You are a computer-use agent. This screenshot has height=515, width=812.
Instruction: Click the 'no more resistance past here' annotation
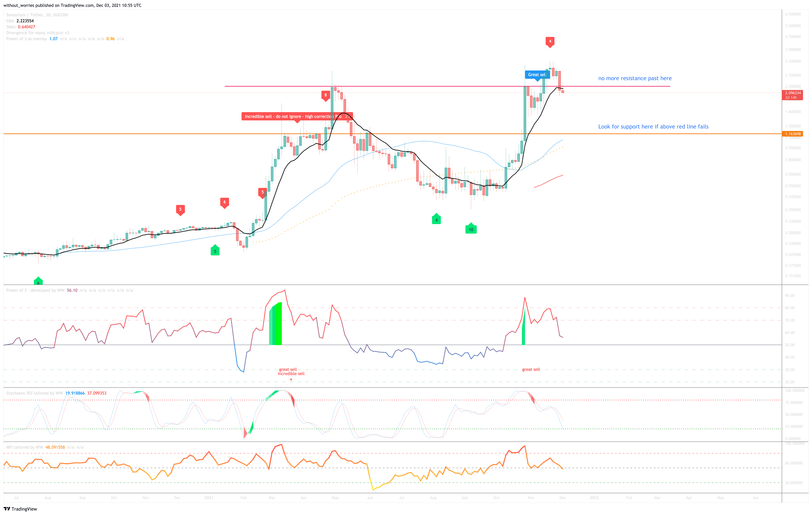[x=635, y=78]
